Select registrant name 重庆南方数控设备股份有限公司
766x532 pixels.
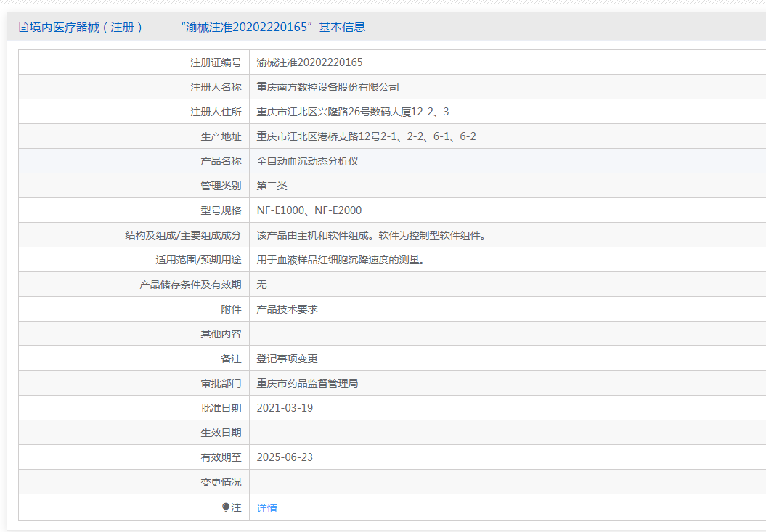click(327, 87)
